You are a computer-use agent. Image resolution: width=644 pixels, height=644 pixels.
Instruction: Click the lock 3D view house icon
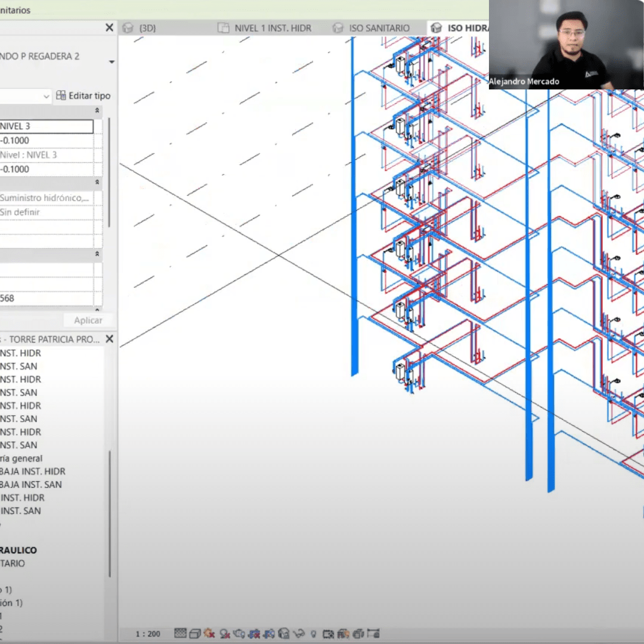[x=284, y=633]
